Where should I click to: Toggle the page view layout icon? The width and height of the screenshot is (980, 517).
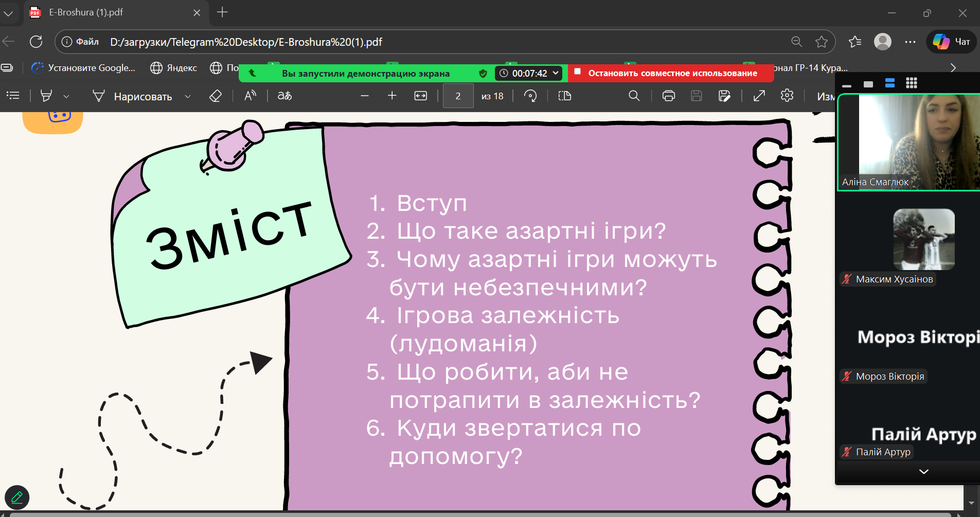click(565, 96)
